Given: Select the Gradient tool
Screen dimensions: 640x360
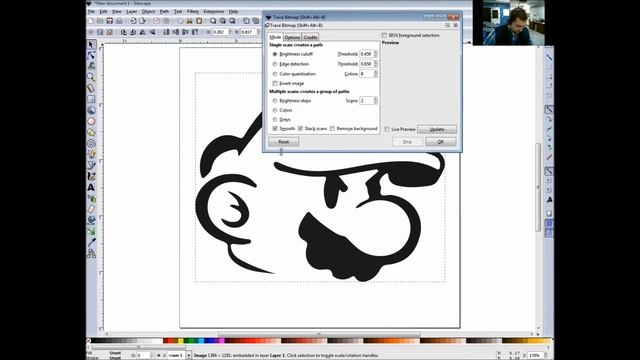Looking at the screenshot, I should (x=91, y=231).
